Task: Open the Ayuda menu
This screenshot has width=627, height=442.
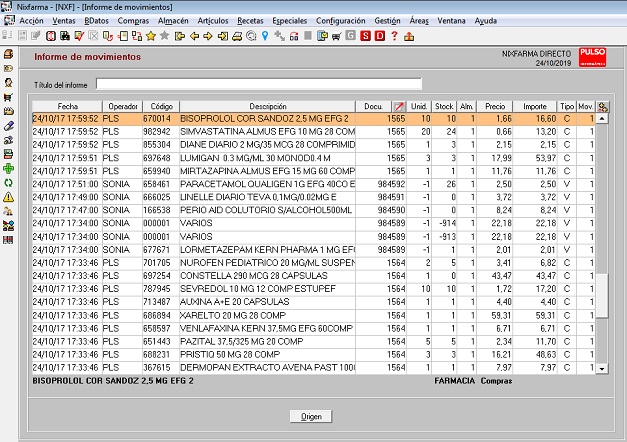Action: pyautogui.click(x=486, y=21)
